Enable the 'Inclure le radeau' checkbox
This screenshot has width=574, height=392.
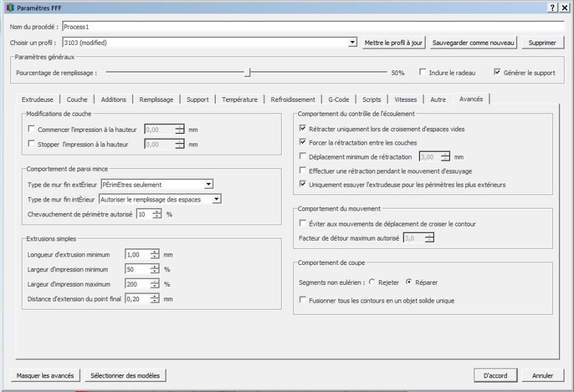(423, 73)
